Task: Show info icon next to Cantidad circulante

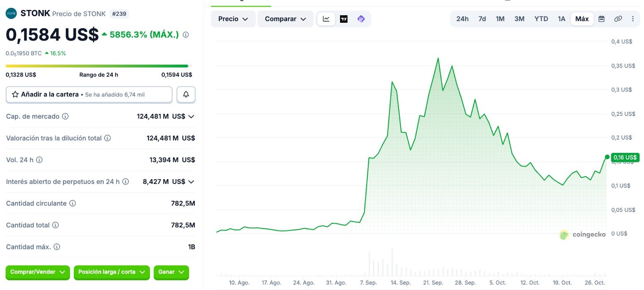Action: pos(73,203)
